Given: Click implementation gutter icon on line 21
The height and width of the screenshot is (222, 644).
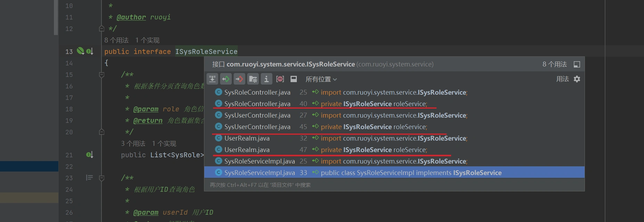Looking at the screenshot, I should tap(89, 155).
